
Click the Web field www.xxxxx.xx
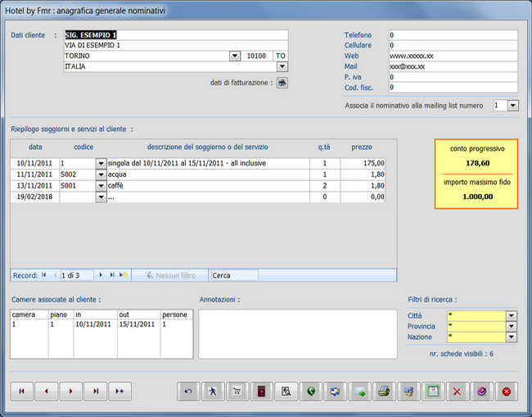453,56
